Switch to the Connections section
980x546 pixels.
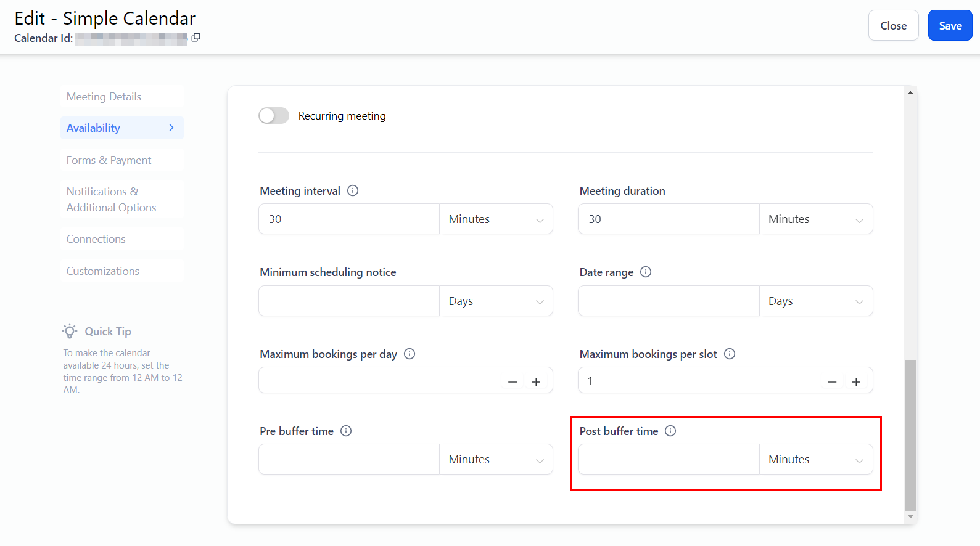122,239
